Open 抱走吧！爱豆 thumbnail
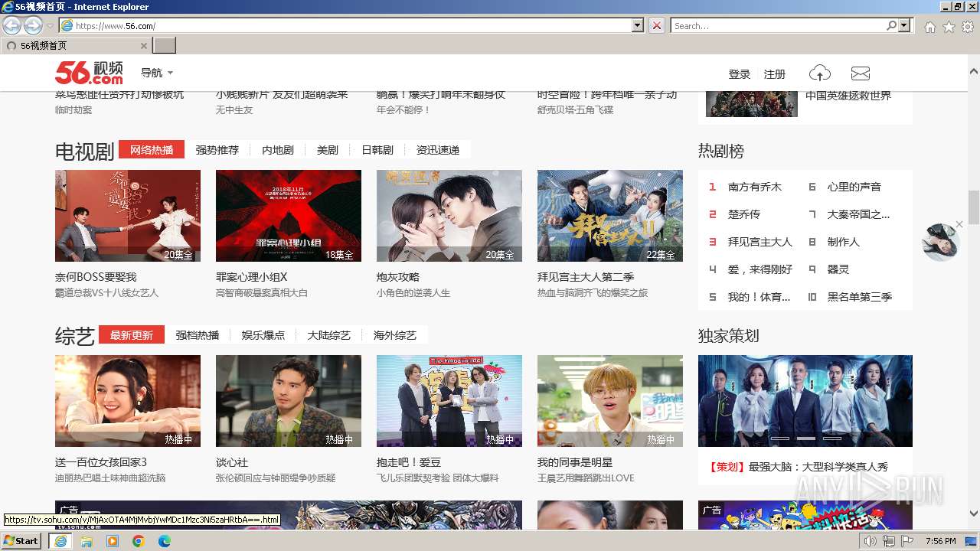The width and height of the screenshot is (980, 551). point(449,401)
